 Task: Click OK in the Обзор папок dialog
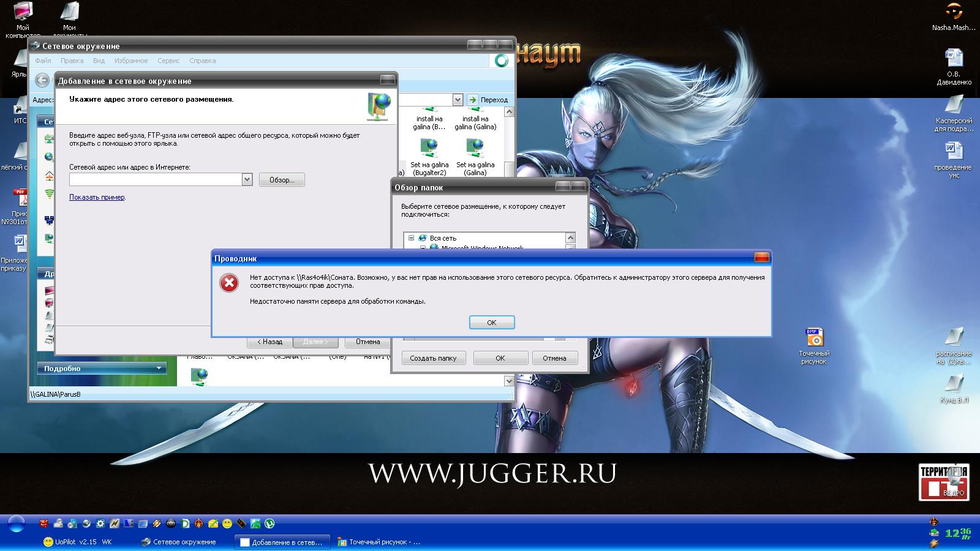tap(500, 358)
